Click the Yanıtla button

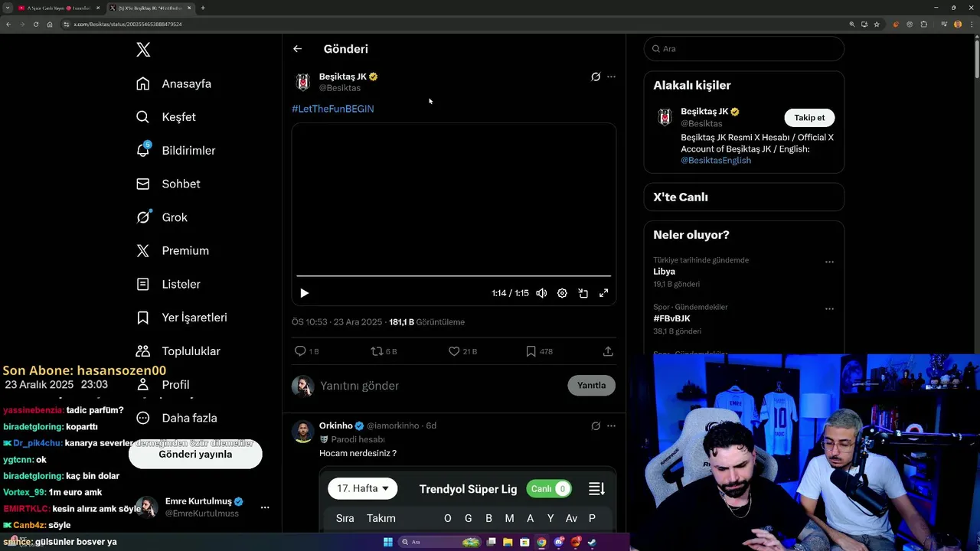pos(591,386)
